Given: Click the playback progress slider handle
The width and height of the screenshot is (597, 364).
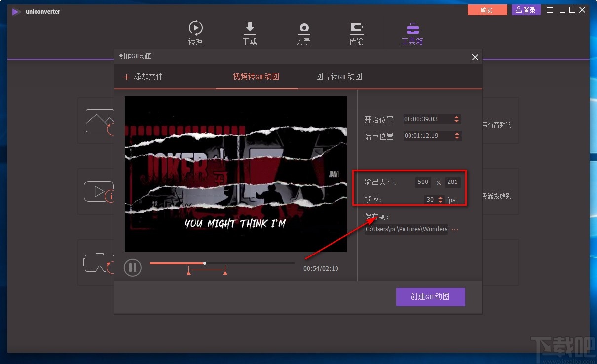Looking at the screenshot, I should tap(204, 263).
